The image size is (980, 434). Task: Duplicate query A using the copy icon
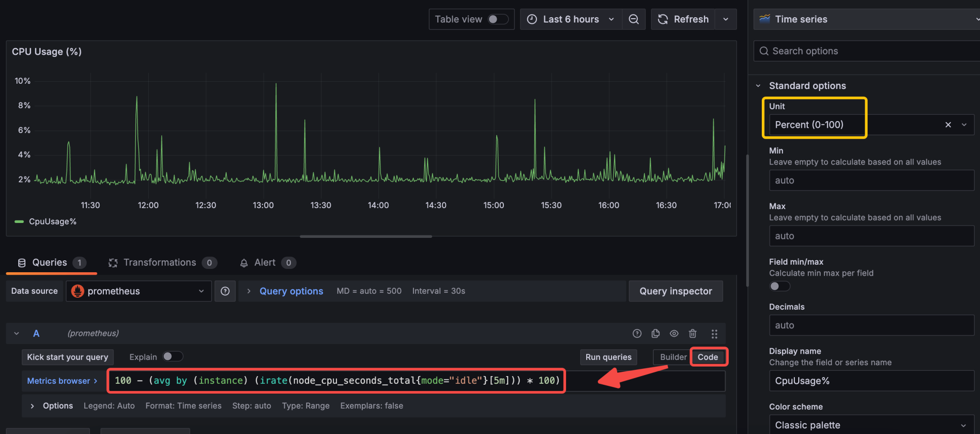click(656, 334)
